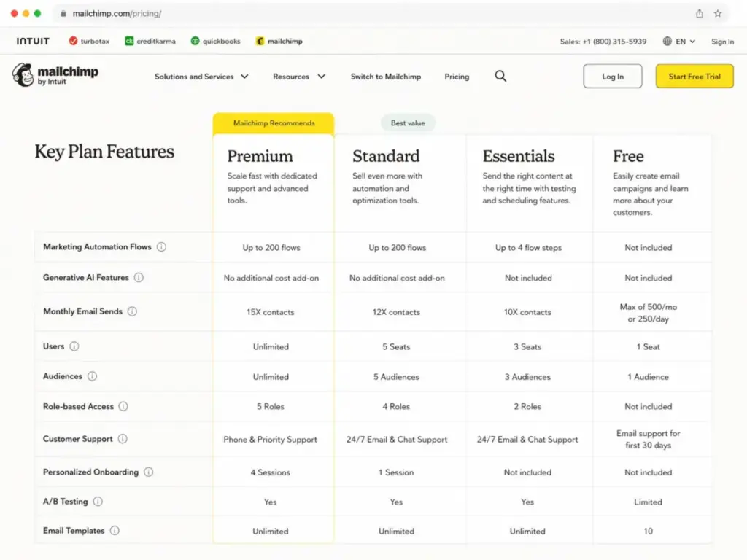Image resolution: width=747 pixels, height=560 pixels.
Task: Select the Free plan heading
Action: (x=628, y=156)
